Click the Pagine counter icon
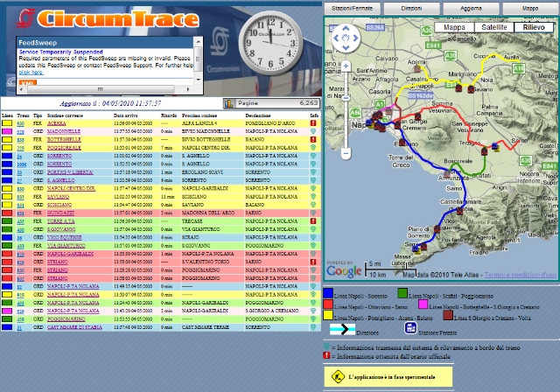Image resolution: width=560 pixels, height=392 pixels. coord(228,103)
